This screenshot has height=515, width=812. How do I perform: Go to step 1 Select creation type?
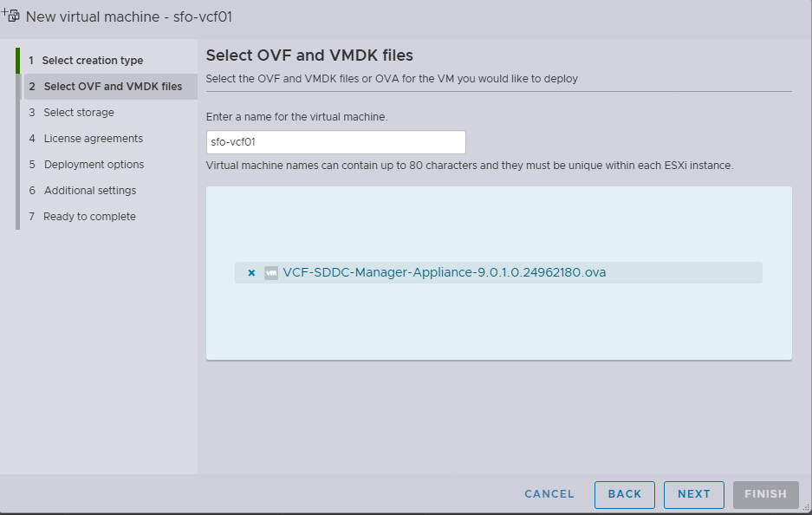coord(92,61)
